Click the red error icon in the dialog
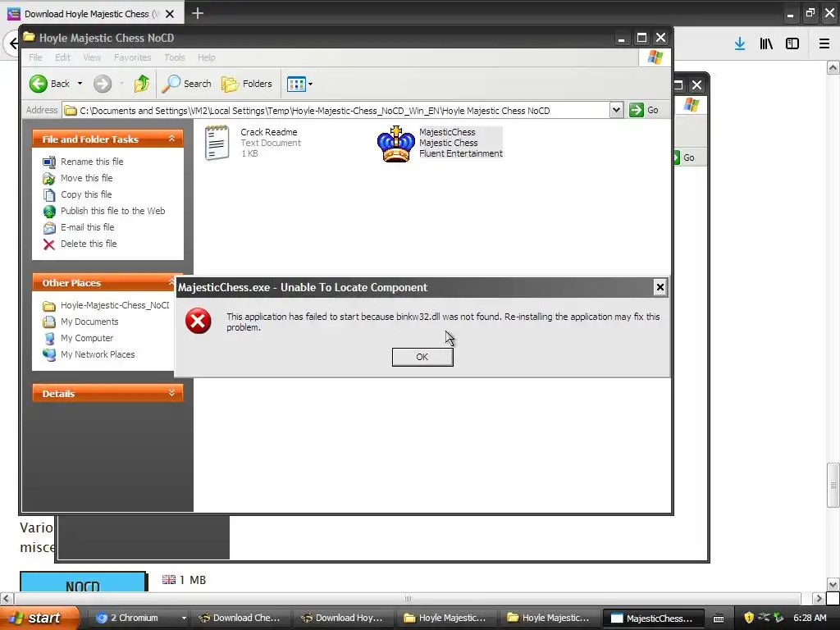840x630 pixels. click(199, 321)
